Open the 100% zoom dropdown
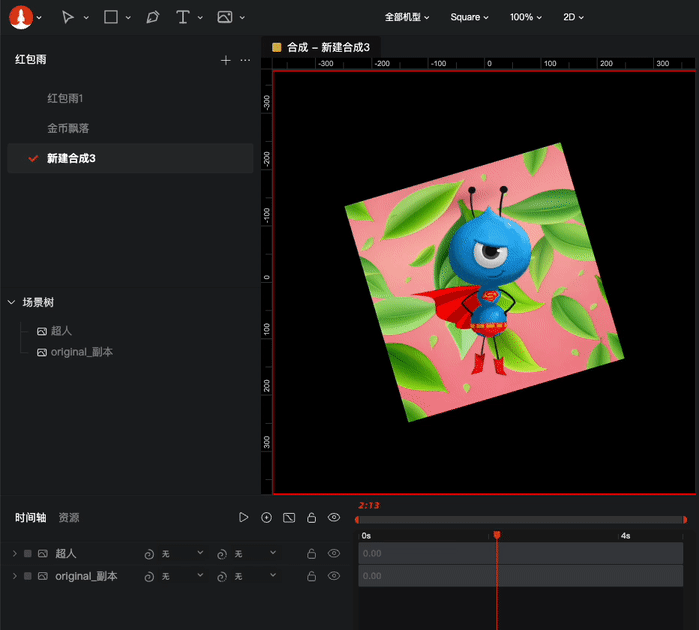 tap(526, 17)
